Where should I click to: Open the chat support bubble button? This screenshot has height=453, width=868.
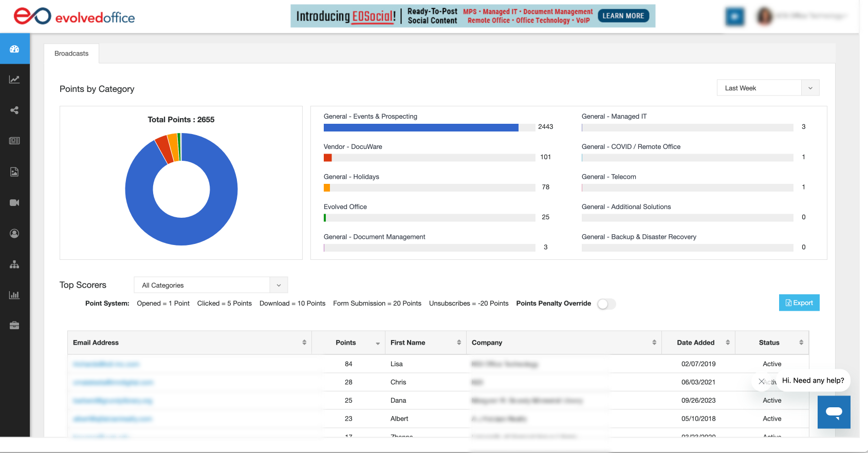click(x=834, y=411)
